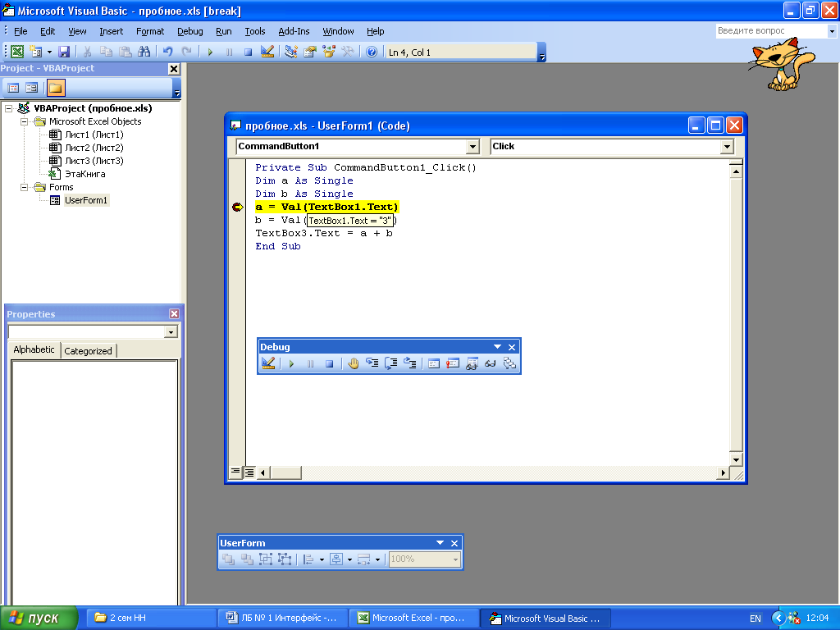Click the Insert UserForm toolbar icon

36,52
